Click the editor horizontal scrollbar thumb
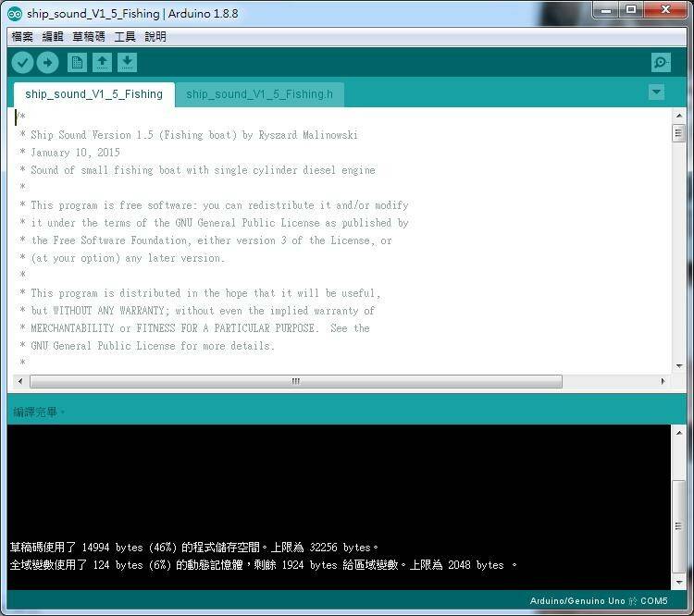Viewport: 694px width, 616px height. coord(296,381)
